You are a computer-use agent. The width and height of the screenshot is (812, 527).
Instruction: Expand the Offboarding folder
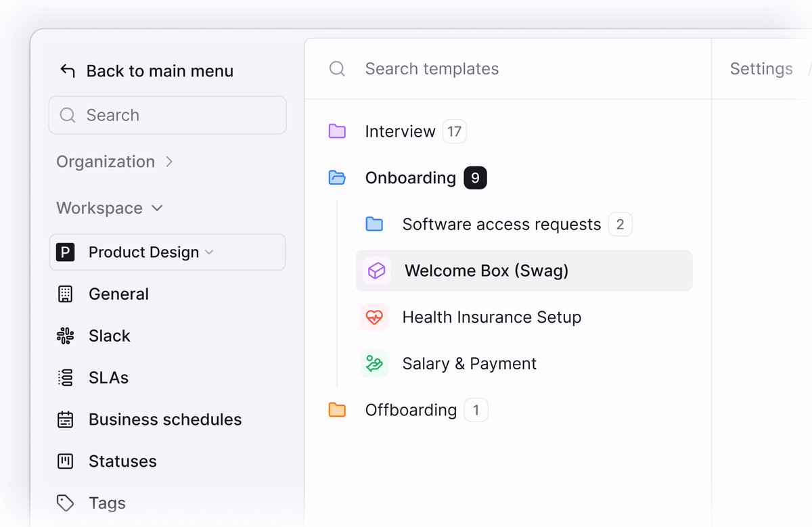tap(411, 410)
